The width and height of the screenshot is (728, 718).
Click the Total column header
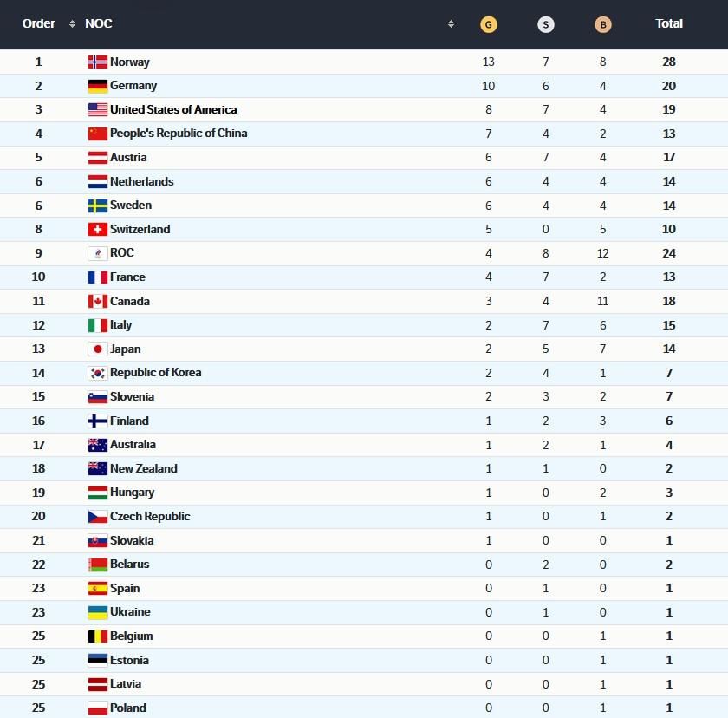point(669,24)
